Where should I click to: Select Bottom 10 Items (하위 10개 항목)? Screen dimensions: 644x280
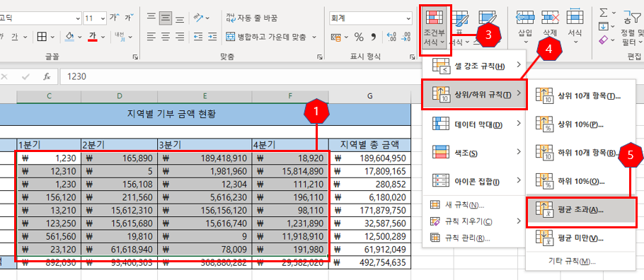(x=582, y=152)
